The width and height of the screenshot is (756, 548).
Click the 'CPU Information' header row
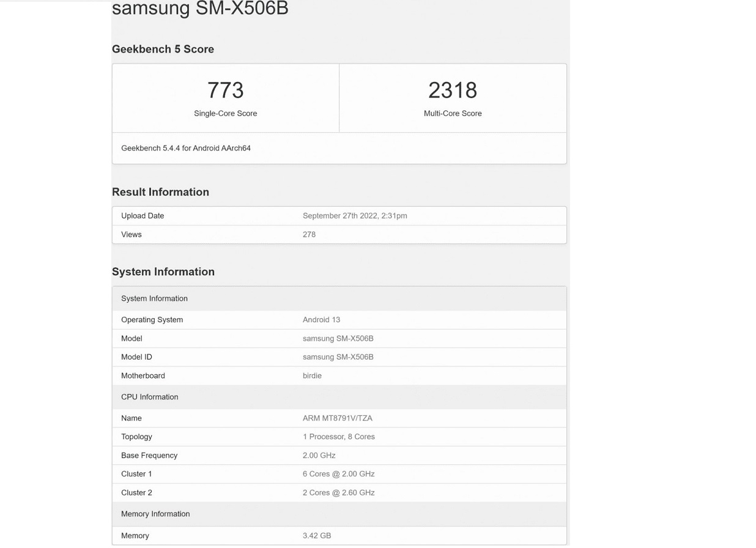click(339, 397)
